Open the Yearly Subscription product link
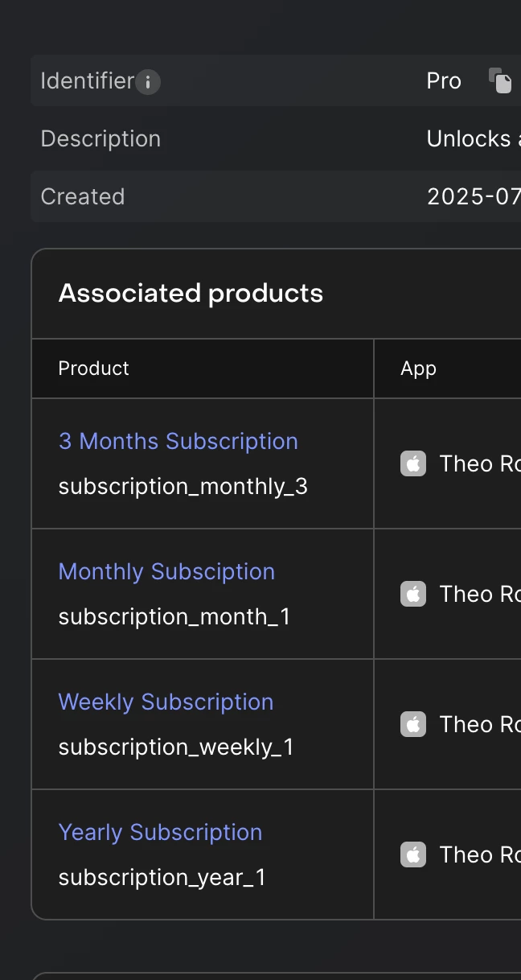The height and width of the screenshot is (980, 521). pos(160,832)
